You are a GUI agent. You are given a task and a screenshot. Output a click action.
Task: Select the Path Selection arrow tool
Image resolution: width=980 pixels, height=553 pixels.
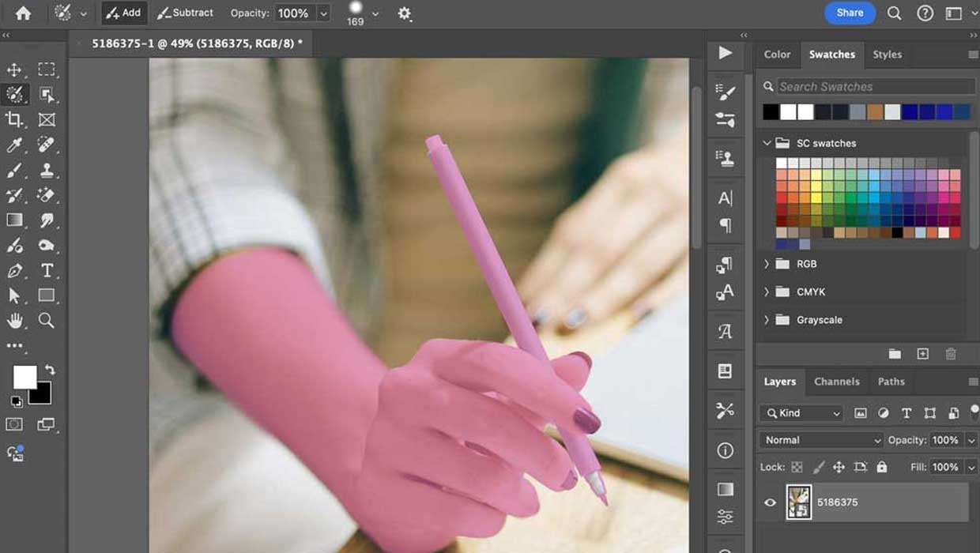pyautogui.click(x=14, y=295)
